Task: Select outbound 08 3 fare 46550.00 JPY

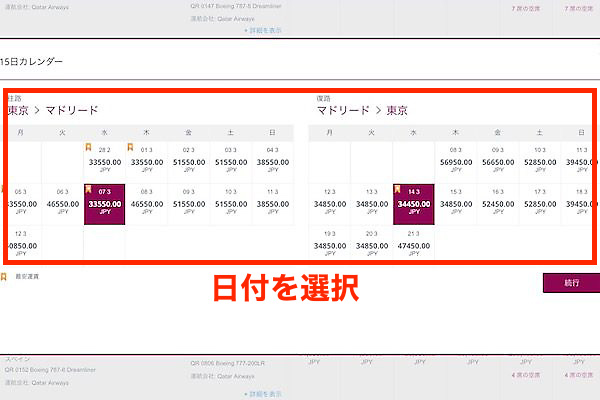Action: click(147, 204)
